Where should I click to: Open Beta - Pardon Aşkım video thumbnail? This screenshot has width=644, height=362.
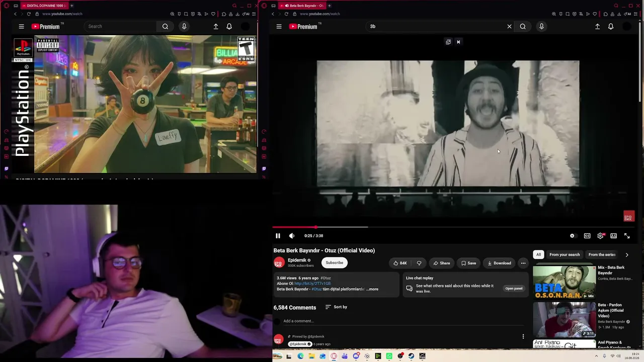[x=564, y=319]
